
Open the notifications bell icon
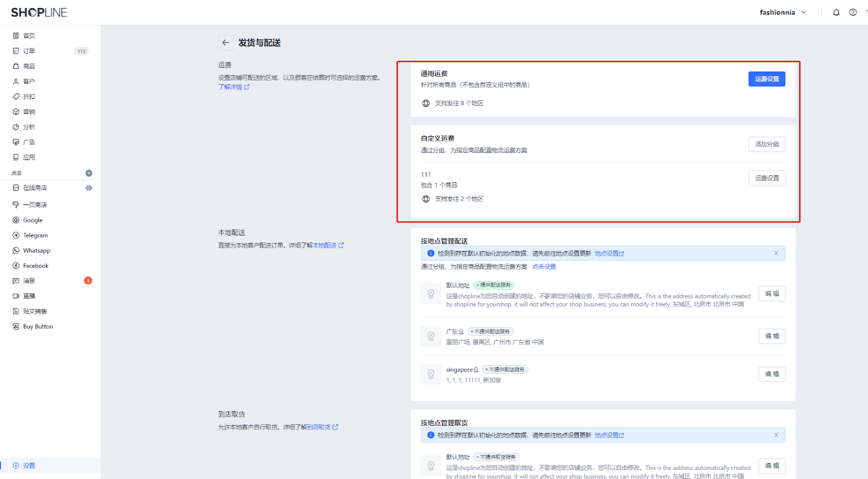pos(836,12)
